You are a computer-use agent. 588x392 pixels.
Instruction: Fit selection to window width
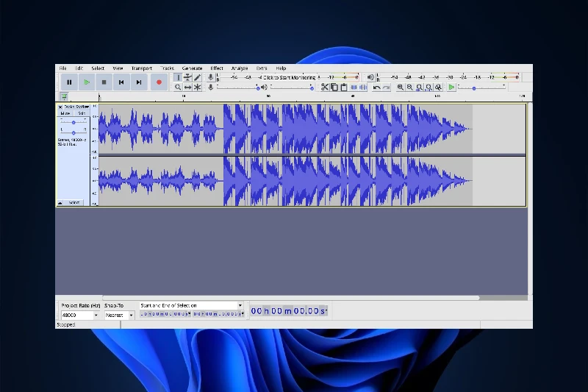(419, 88)
